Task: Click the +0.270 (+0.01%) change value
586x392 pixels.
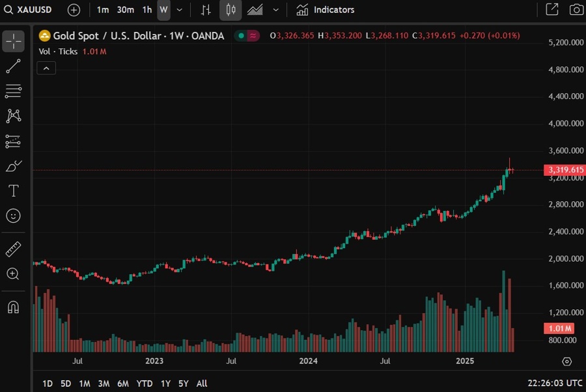Action: [490, 36]
